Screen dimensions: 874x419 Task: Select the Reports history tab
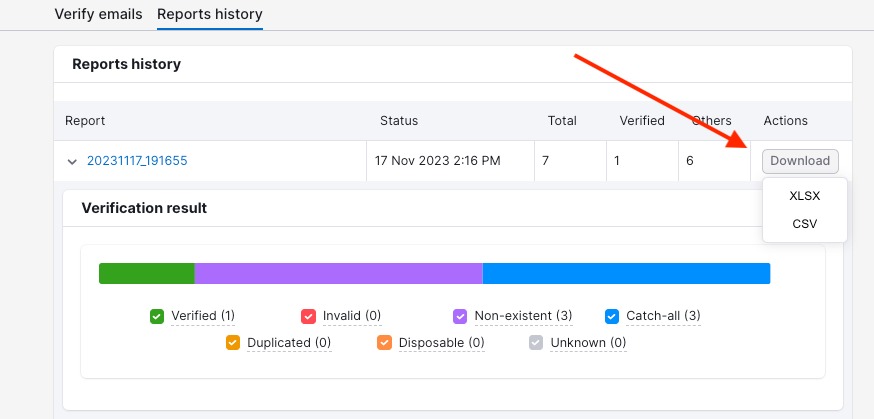tap(210, 14)
